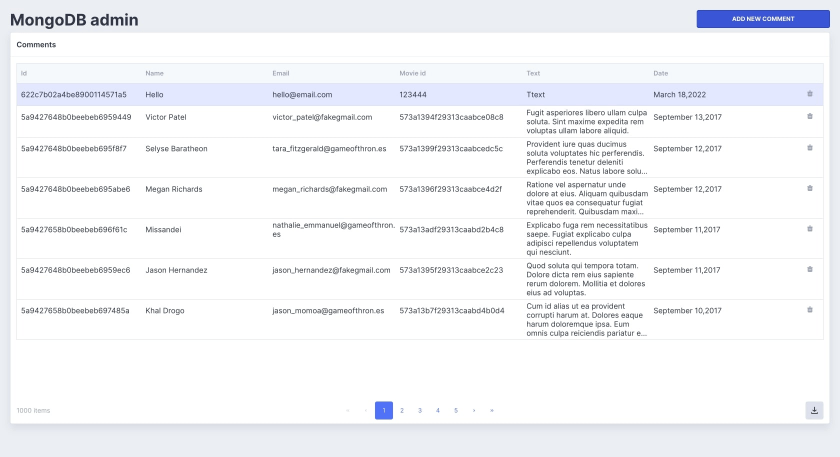Delete Victor Patel's comment
The height and width of the screenshot is (457, 840).
(809, 116)
